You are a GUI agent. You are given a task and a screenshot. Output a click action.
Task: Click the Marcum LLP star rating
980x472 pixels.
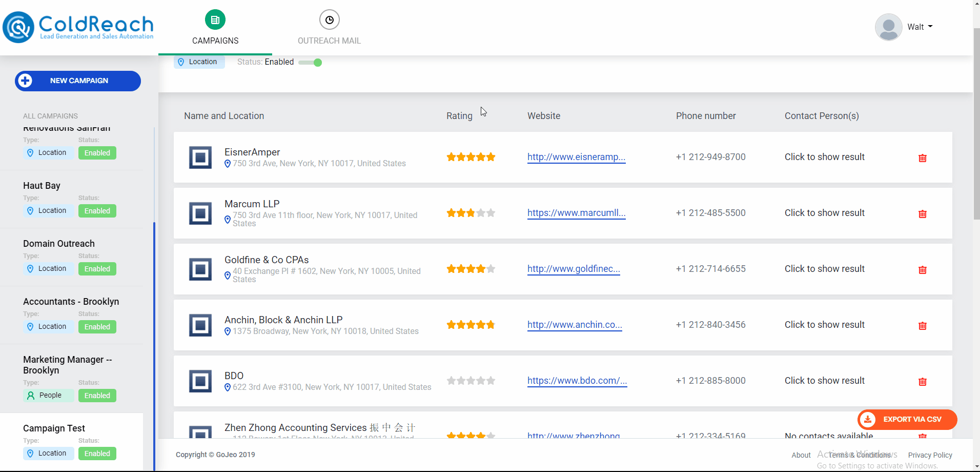tap(471, 213)
